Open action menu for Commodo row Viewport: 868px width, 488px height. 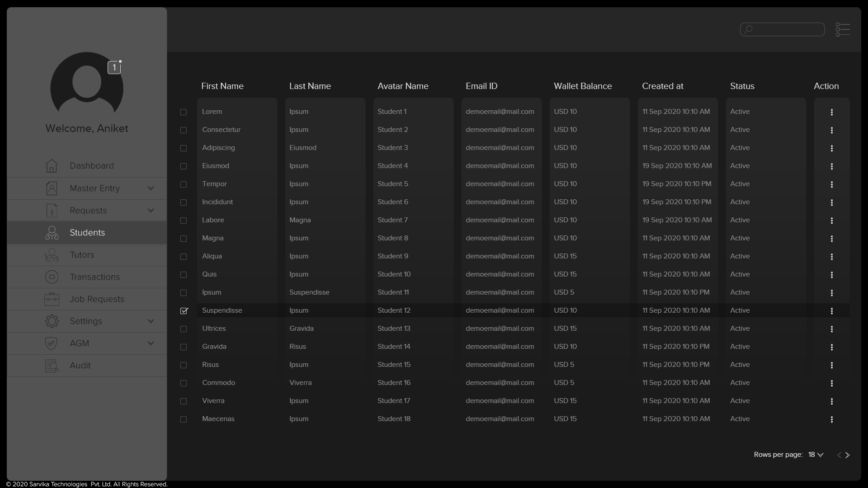(x=831, y=383)
